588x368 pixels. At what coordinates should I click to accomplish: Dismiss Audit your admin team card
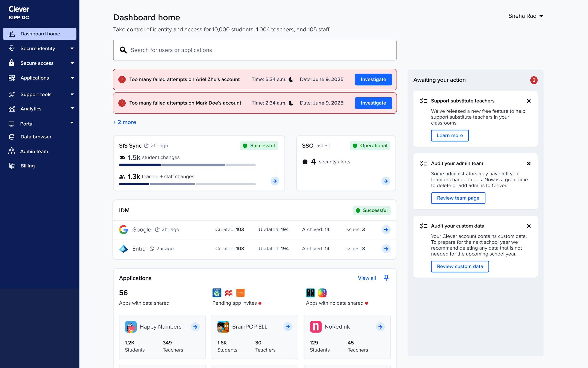[528, 164]
